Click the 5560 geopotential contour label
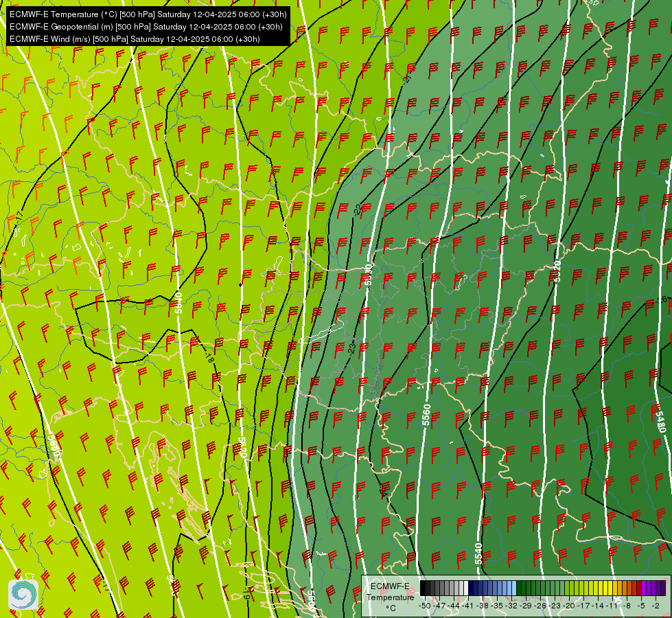The width and height of the screenshot is (672, 618). coord(426,415)
